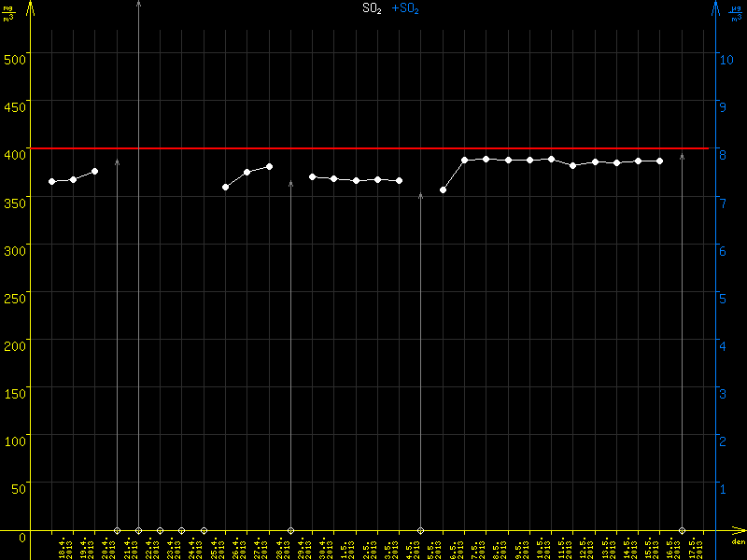The image size is (747, 560).
Task: Select the 18.4.2013 date label
Action: (63, 546)
